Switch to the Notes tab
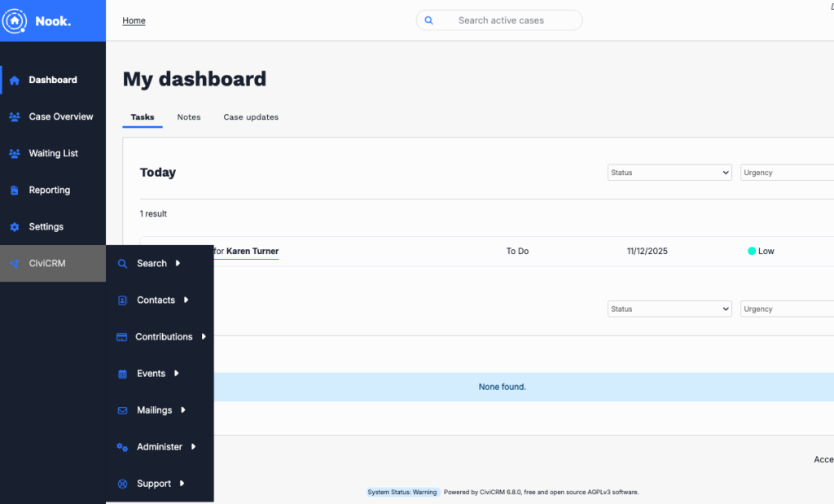This screenshot has height=504, width=834. click(189, 117)
